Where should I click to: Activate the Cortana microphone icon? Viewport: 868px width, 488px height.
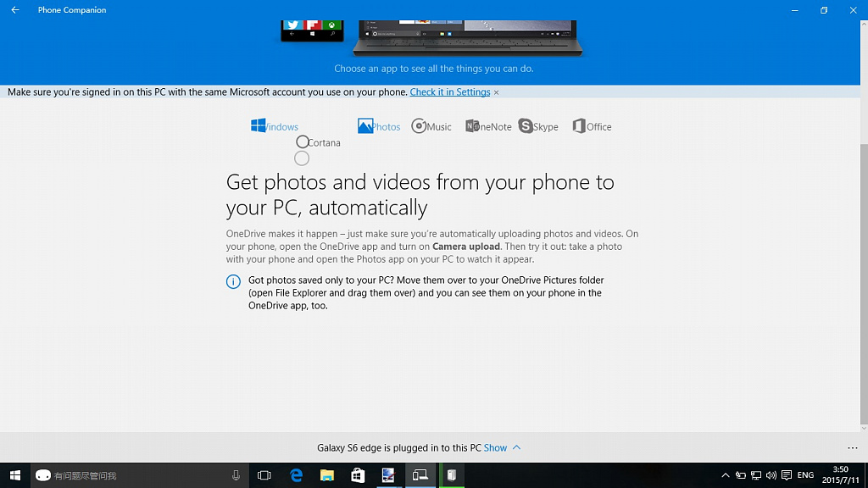tap(236, 475)
